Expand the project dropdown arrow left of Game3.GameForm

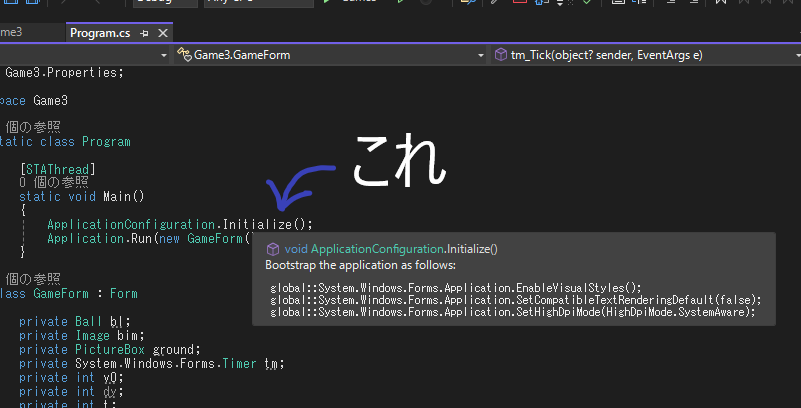(x=163, y=55)
